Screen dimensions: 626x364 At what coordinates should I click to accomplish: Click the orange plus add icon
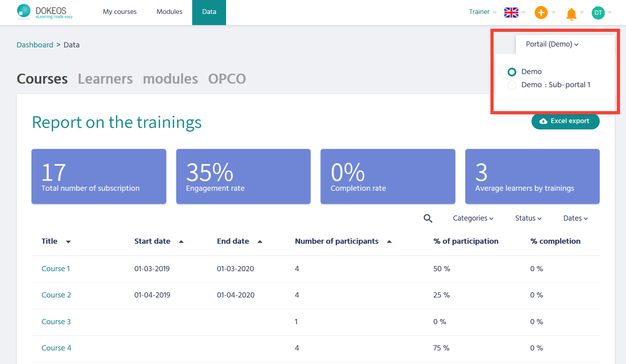coord(541,13)
